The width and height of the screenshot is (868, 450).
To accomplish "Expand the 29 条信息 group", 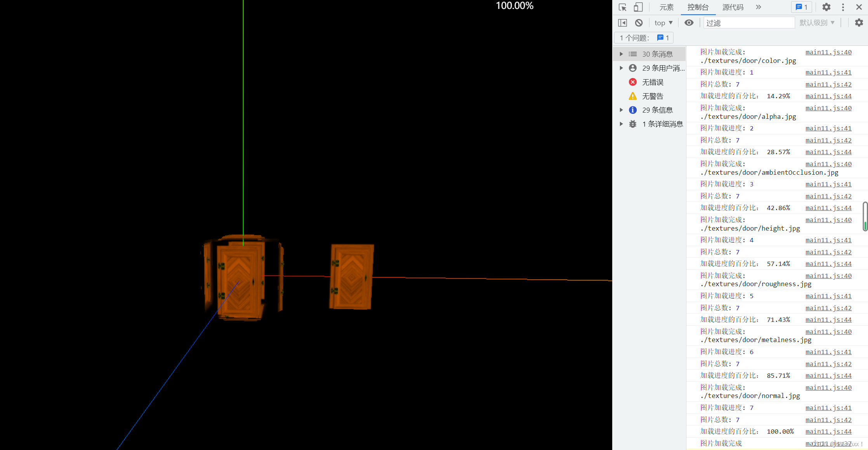I will point(621,110).
